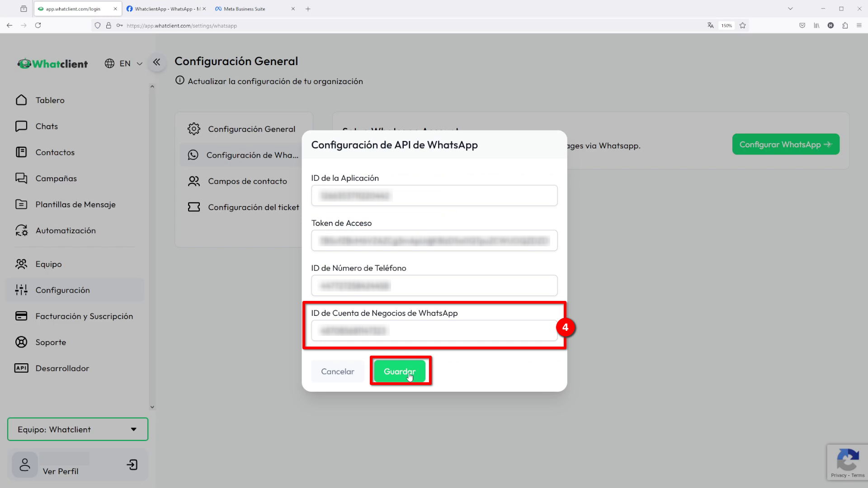Click gear icon of Configuración General
This screenshot has width=868, height=488.
click(x=194, y=129)
